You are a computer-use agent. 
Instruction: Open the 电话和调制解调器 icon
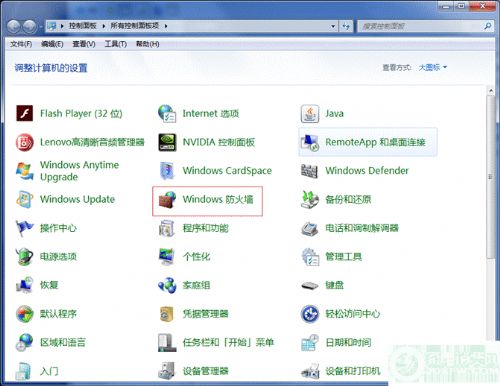(310, 228)
